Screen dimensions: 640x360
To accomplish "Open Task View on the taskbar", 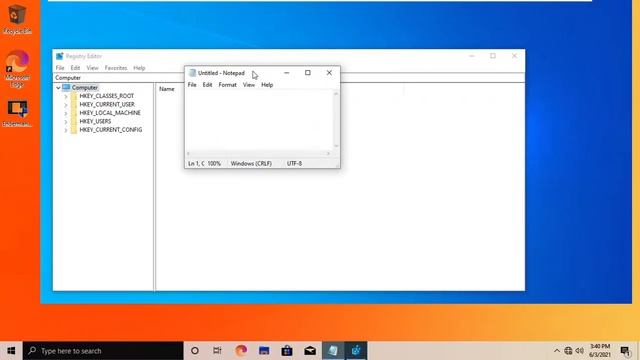I will click(x=218, y=351).
